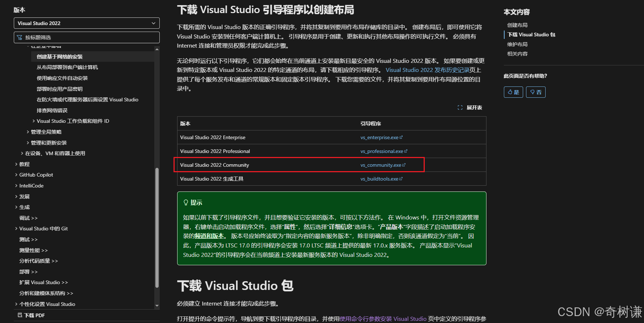The height and width of the screenshot is (323, 644).
Task: Click external-link icon after vs_buildtools.exe
Action: point(401,179)
